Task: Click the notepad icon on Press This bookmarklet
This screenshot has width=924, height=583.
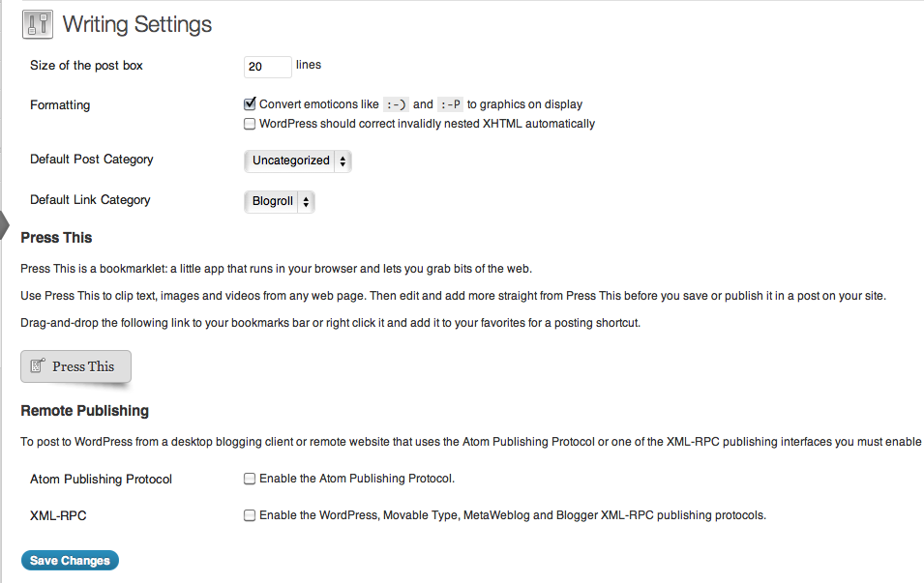Action: (x=38, y=365)
